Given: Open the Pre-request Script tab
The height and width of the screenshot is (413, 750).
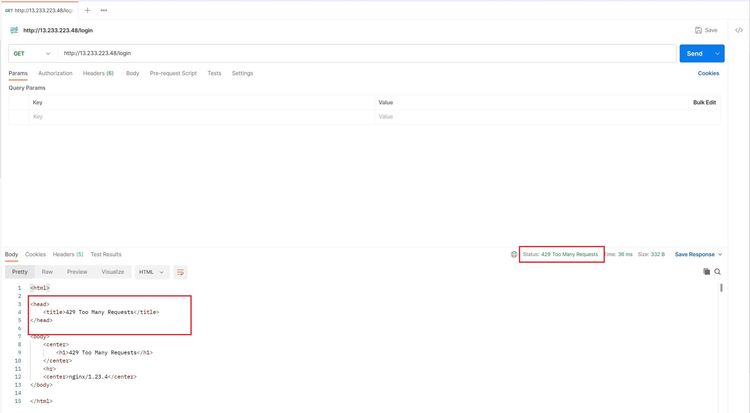Looking at the screenshot, I should [x=173, y=73].
